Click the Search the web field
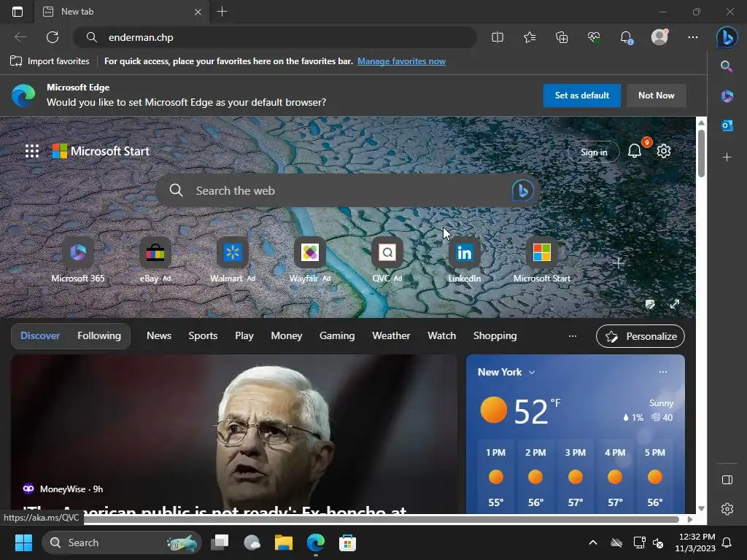Viewport: 747px width, 560px height. 348,190
